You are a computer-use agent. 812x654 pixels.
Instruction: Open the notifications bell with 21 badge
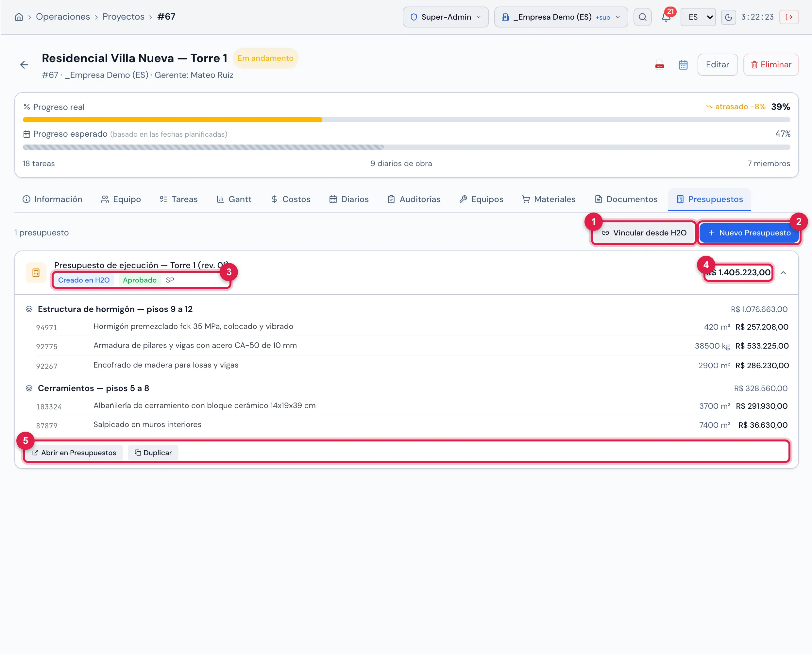click(x=666, y=17)
